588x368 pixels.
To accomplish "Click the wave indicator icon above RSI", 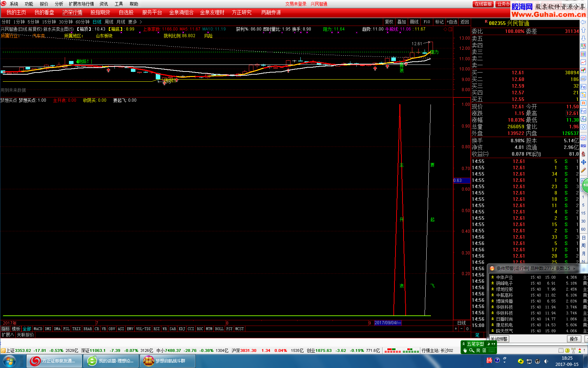I will coord(583,138).
